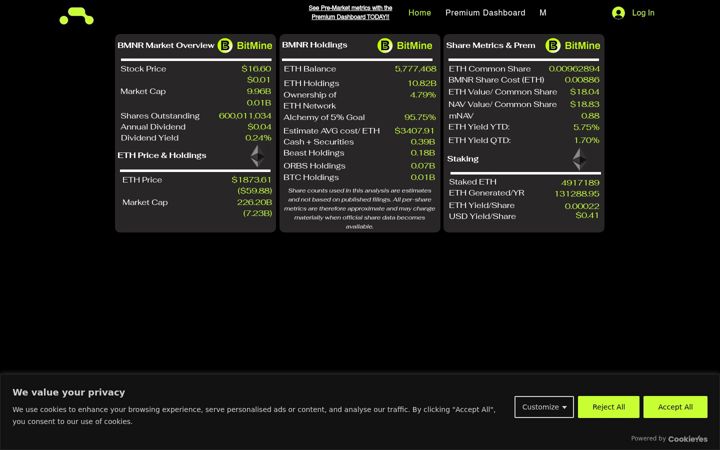720x450 pixels.
Task: Click the We value your privacy heading
Action: pyautogui.click(x=69, y=392)
